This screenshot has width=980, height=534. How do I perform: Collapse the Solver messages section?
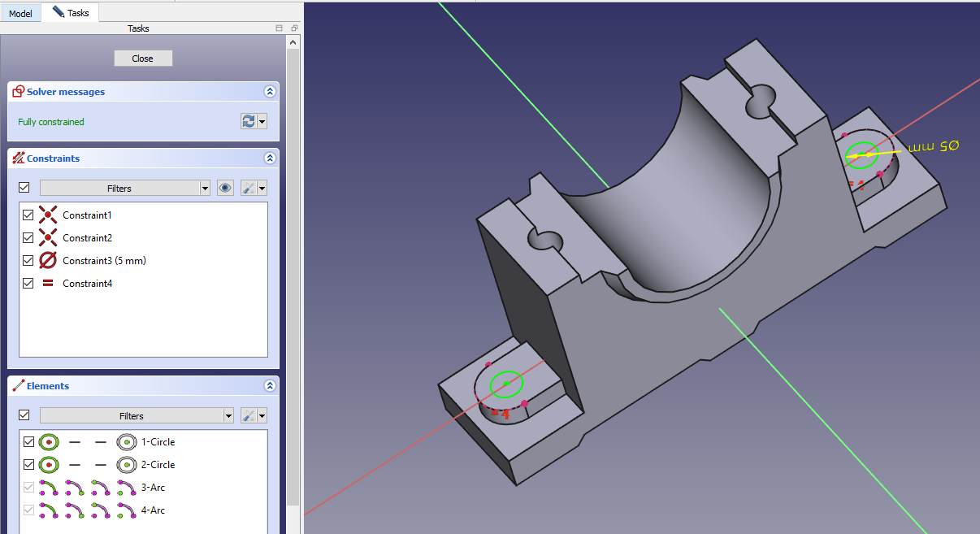269,92
